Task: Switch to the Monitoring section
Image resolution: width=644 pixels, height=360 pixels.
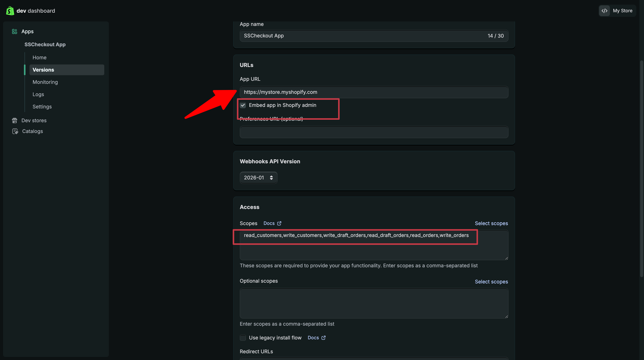Action: point(45,82)
